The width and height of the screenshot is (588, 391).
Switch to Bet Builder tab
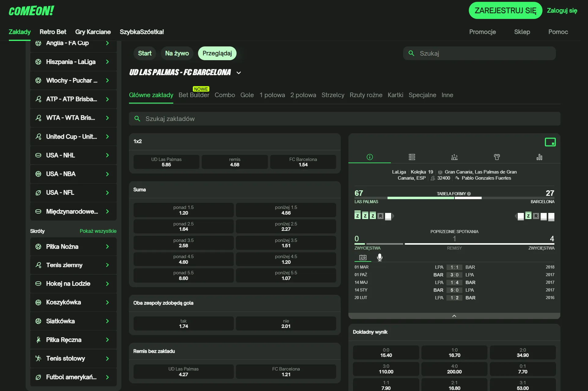point(194,95)
